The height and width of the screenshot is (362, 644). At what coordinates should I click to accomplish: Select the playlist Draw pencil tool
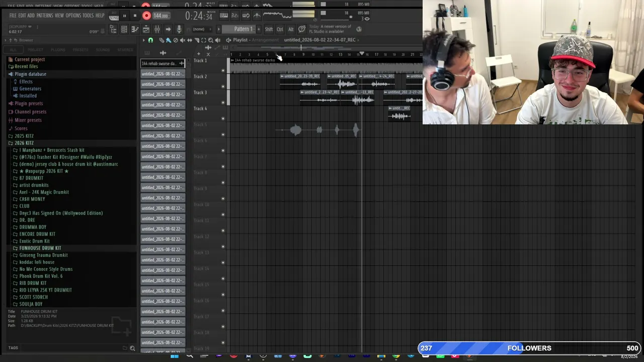click(162, 40)
